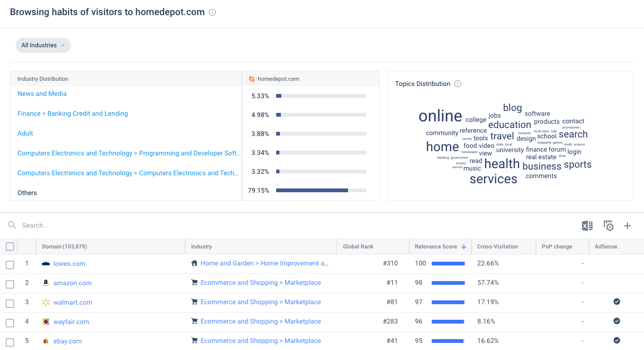Sort by AdSense column header
This screenshot has height=350, width=644.
point(606,247)
